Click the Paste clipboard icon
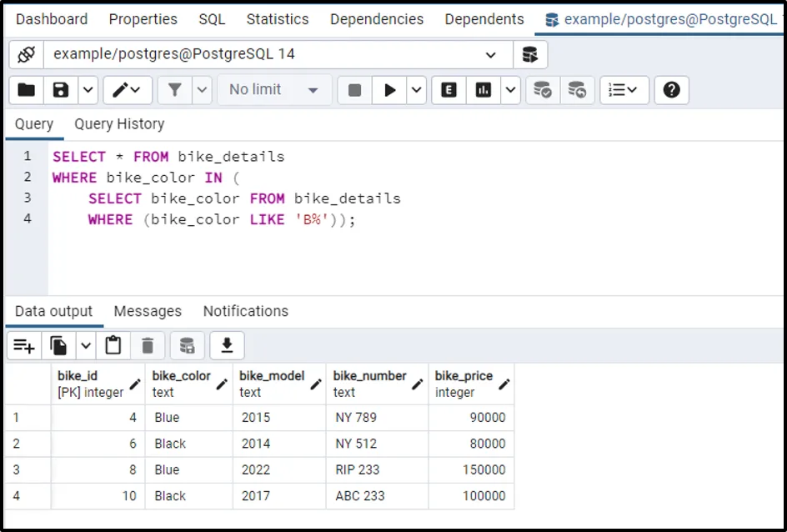The height and width of the screenshot is (532, 787). (x=113, y=345)
